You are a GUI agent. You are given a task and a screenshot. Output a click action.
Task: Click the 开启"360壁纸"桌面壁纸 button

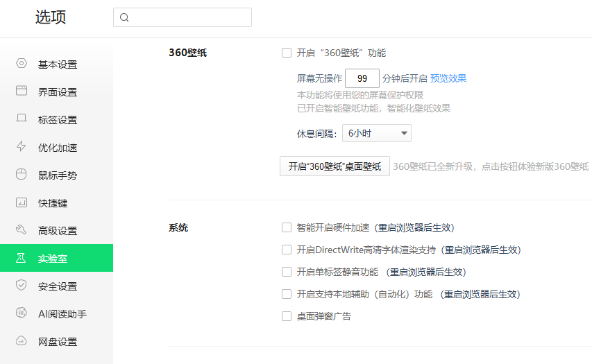click(335, 166)
